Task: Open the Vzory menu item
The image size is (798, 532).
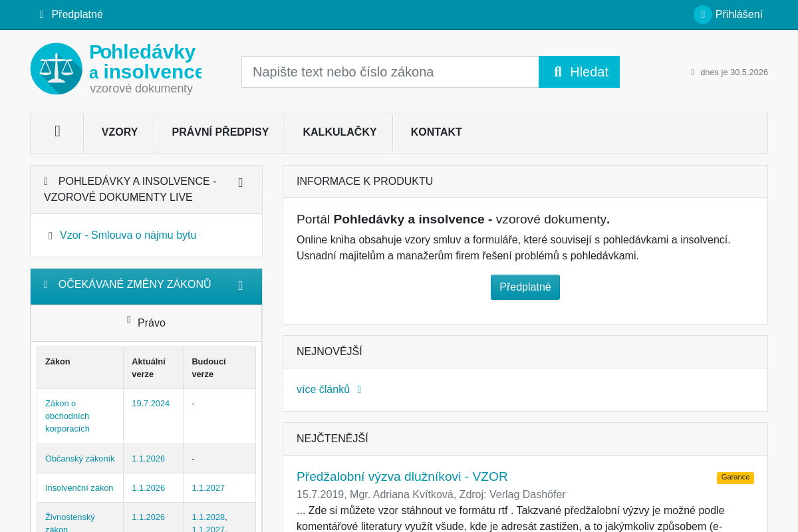Action: tap(120, 132)
